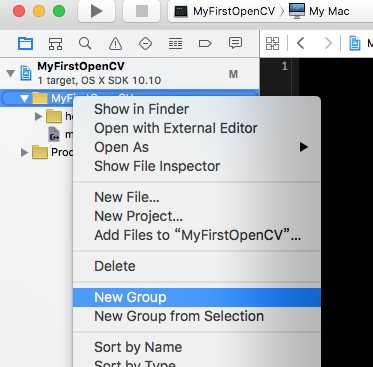This screenshot has height=367, width=373.
Task: Click line number 1 in editor gutter
Action: point(285,66)
